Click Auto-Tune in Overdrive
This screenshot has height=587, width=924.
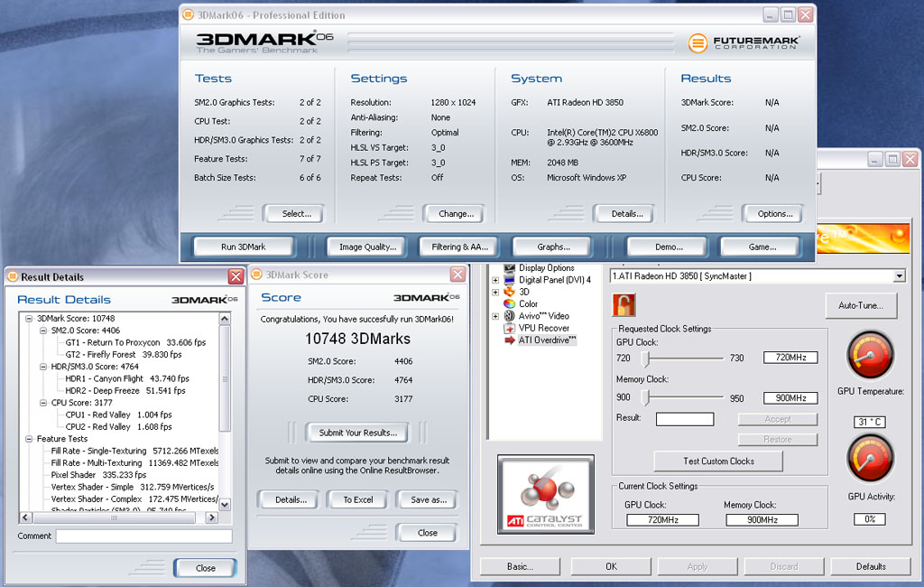pyautogui.click(x=860, y=305)
